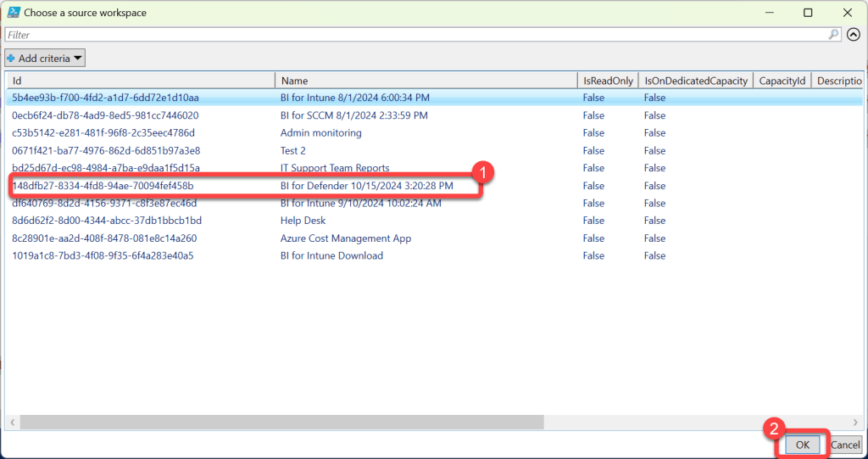Sort by the Name column header
This screenshot has height=459, width=868.
point(426,81)
